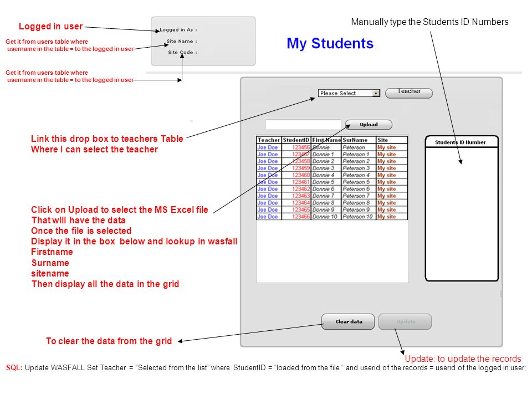This screenshot has height=399, width=532.
Task: Click the Students ID Number header
Action: click(460, 142)
